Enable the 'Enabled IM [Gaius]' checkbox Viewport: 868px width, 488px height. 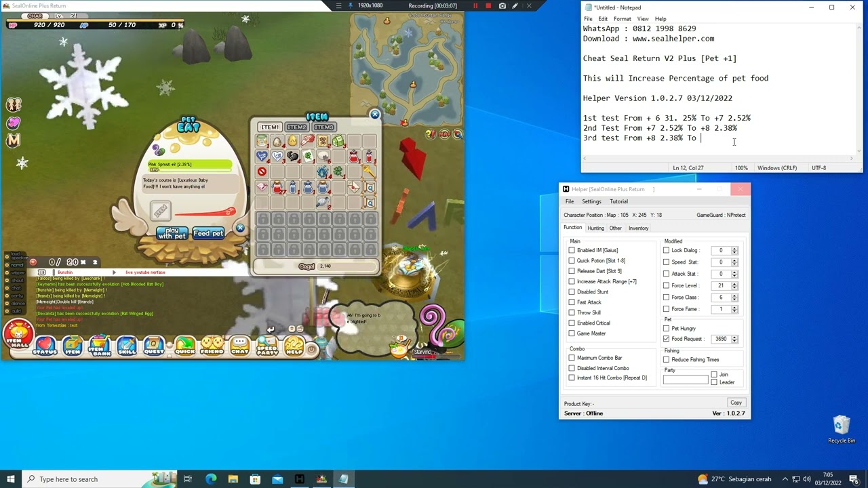[572, 250]
